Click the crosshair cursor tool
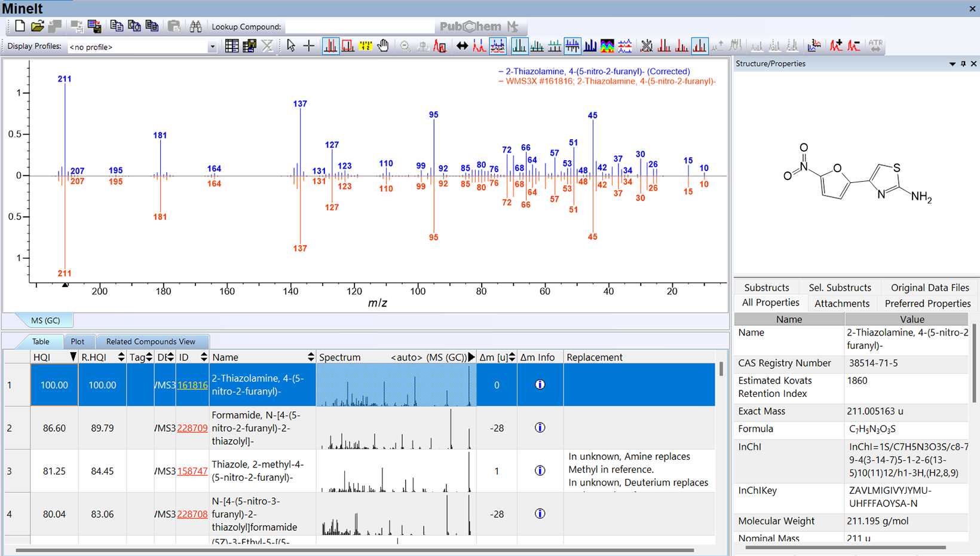The height and width of the screenshot is (556, 980). coord(309,46)
